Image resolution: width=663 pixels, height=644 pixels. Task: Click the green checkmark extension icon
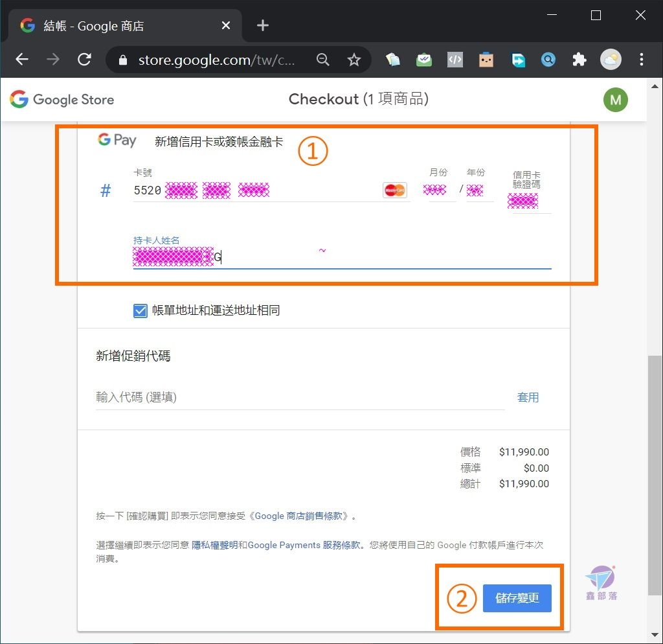[x=423, y=60]
